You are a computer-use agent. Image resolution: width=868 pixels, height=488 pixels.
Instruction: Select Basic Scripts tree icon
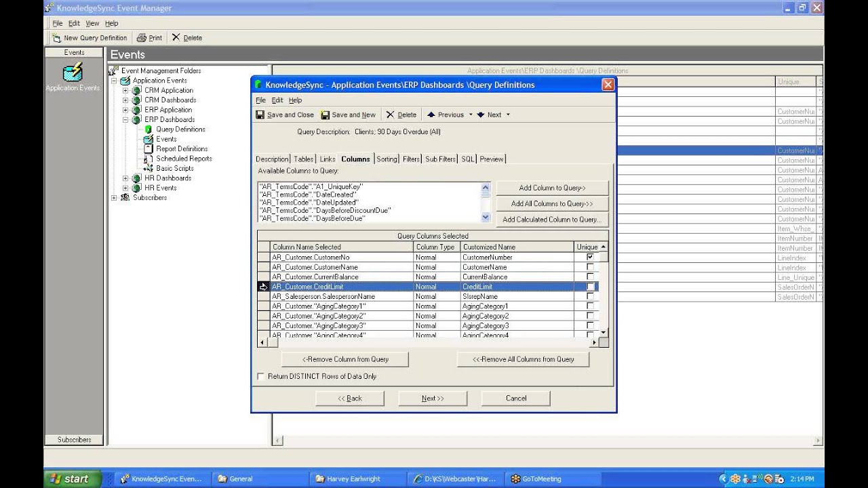[x=149, y=168]
